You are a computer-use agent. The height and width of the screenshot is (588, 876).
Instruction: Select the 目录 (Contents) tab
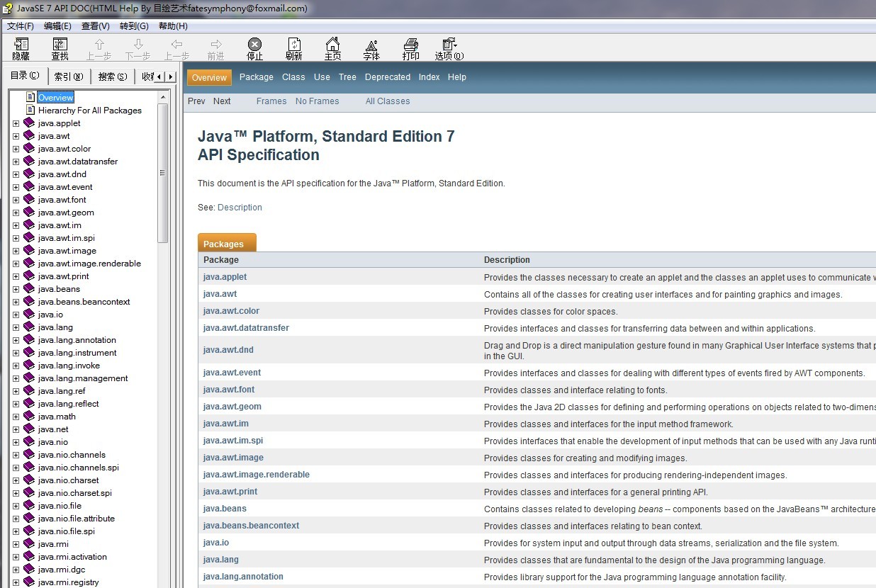coord(25,76)
